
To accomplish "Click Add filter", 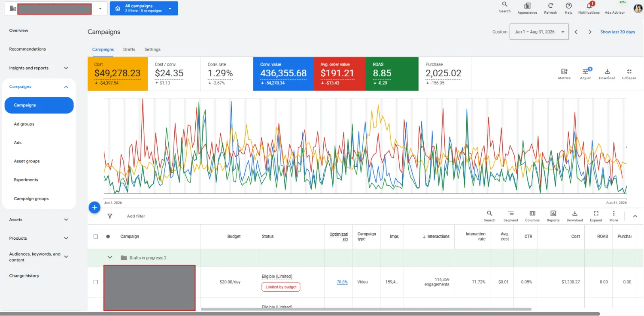I will pos(136,216).
